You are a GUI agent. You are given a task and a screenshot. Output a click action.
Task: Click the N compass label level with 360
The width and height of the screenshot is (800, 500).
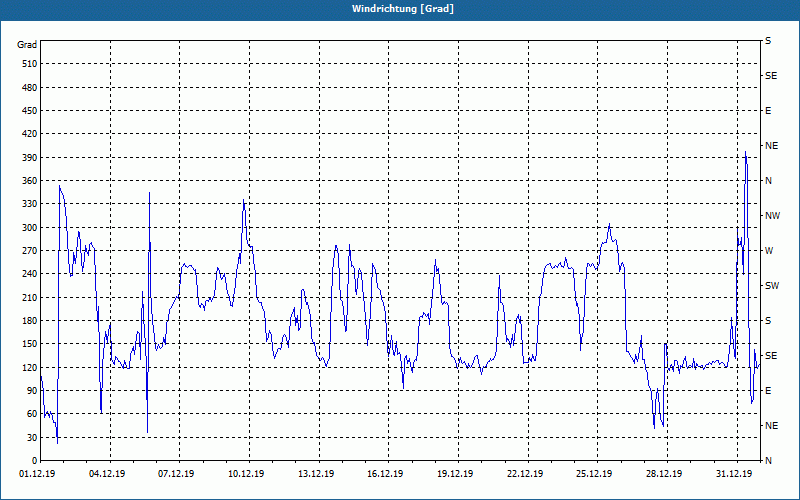[x=768, y=181]
